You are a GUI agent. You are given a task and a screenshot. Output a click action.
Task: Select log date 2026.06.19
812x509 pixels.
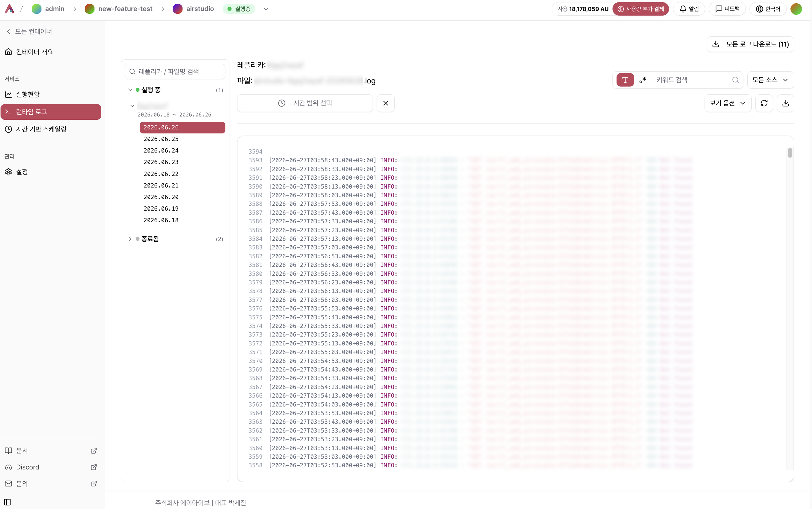click(182, 209)
